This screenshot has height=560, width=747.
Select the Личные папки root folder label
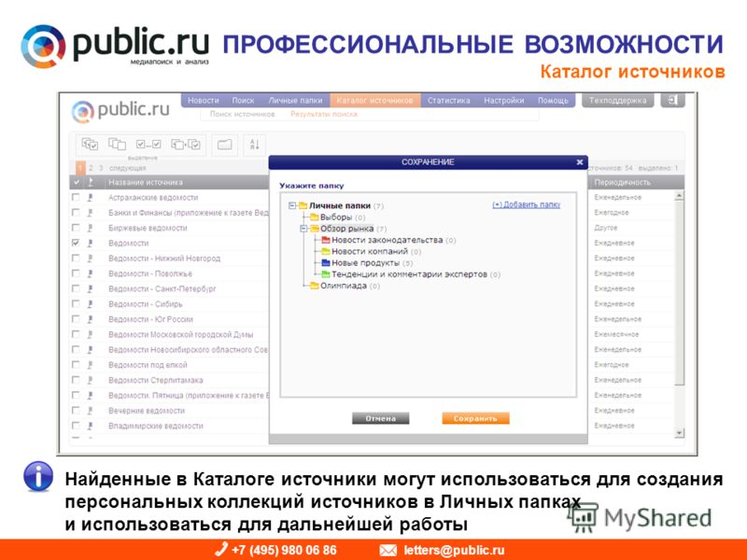point(340,205)
